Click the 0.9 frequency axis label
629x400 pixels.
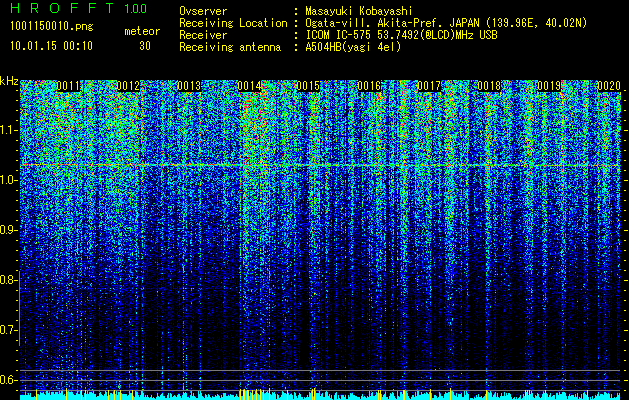(8, 230)
